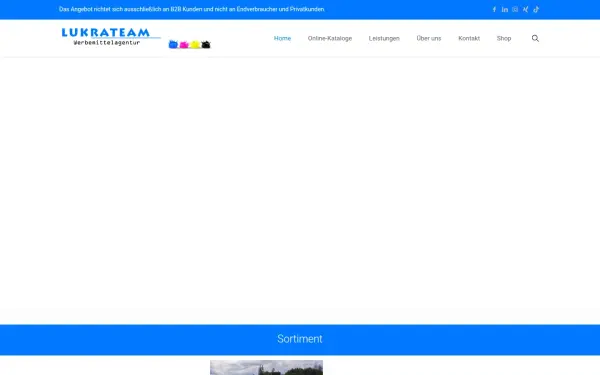The image size is (600, 375).
Task: Click the B2B Kunden notice text
Action: click(192, 9)
